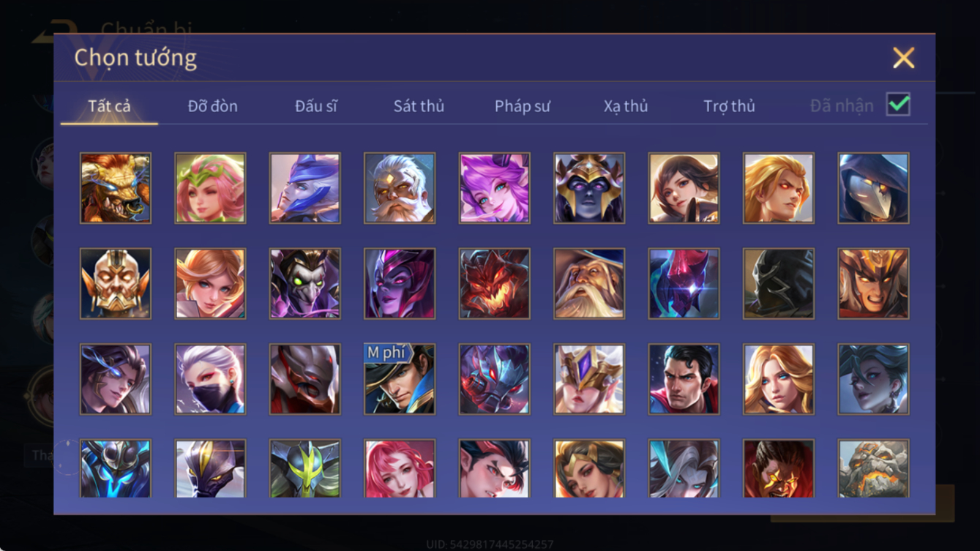
Task: Select the Superman hero portrait
Action: point(684,379)
